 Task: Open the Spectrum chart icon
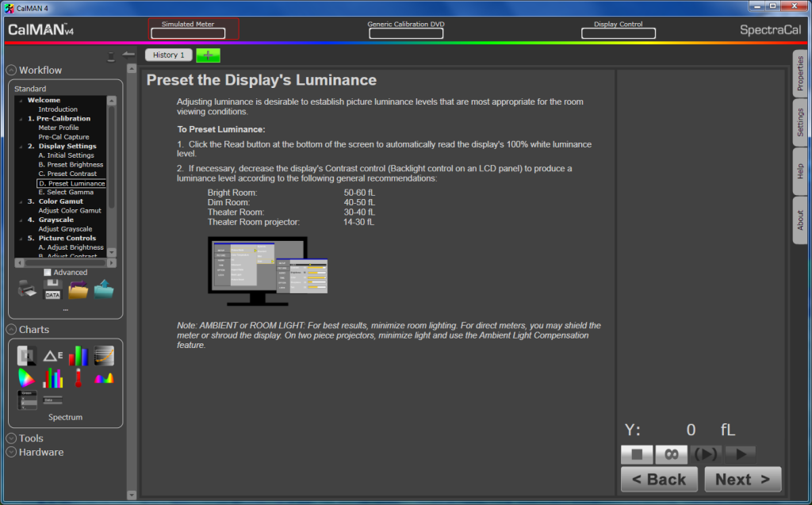104,378
